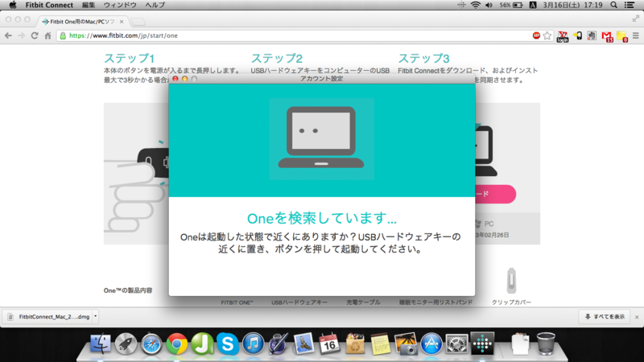The image size is (644, 362).
Task: Open the cardboard box app in Dock
Action: coord(355,343)
